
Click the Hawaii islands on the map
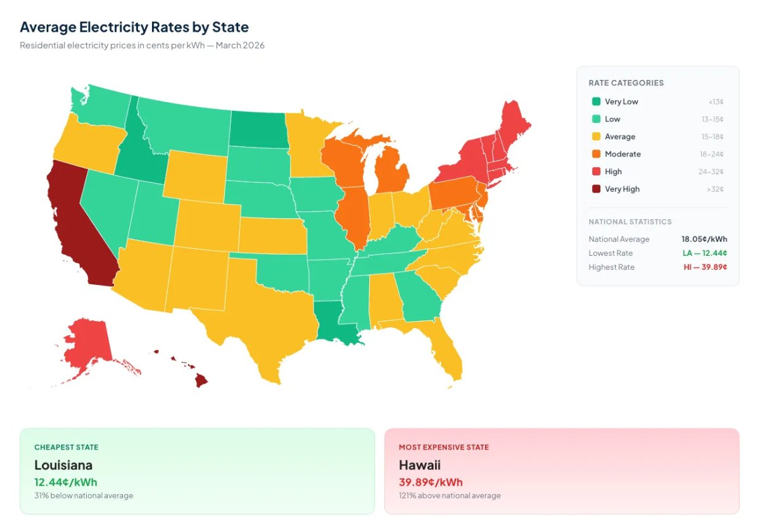(201, 380)
